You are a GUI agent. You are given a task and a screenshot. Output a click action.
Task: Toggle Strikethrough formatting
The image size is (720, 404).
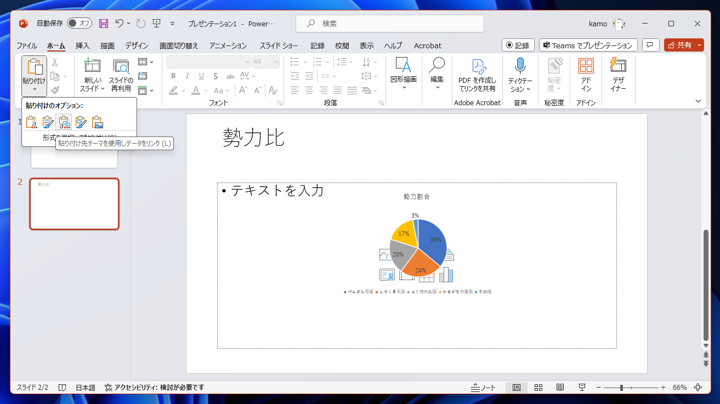[230, 76]
